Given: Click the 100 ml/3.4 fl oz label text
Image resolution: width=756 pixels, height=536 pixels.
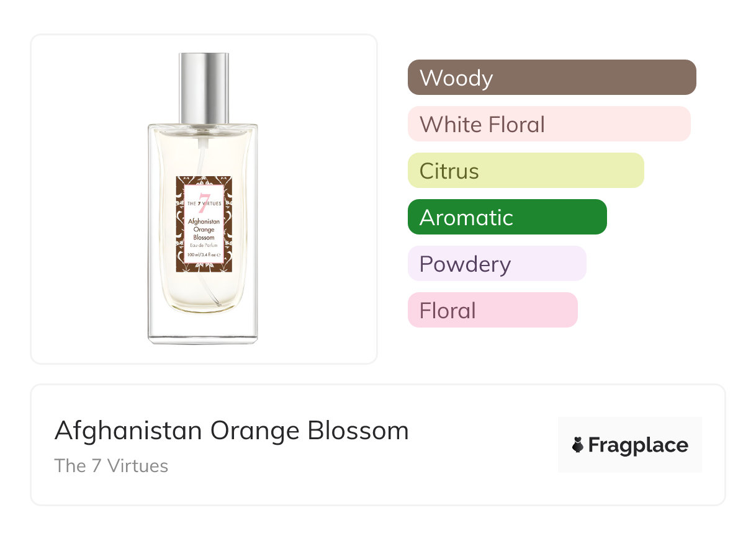Looking at the screenshot, I should coord(204,255).
